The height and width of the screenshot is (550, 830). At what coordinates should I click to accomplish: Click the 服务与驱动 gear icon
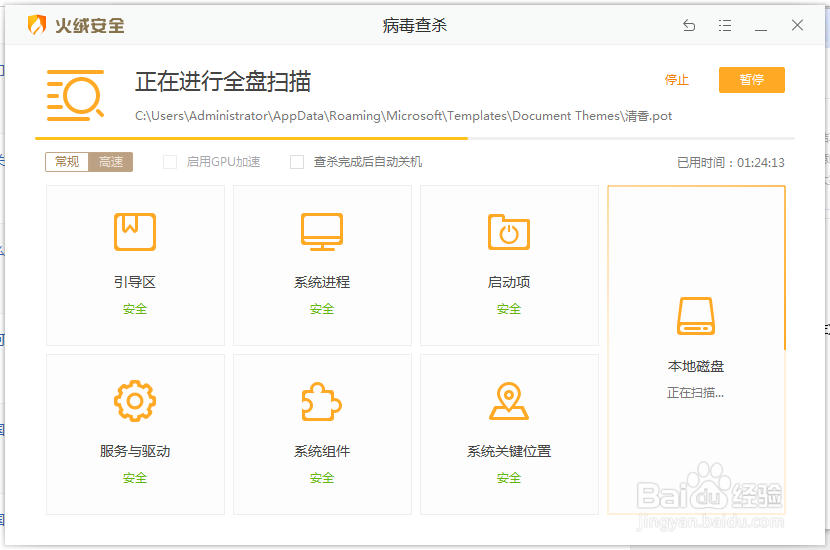135,401
